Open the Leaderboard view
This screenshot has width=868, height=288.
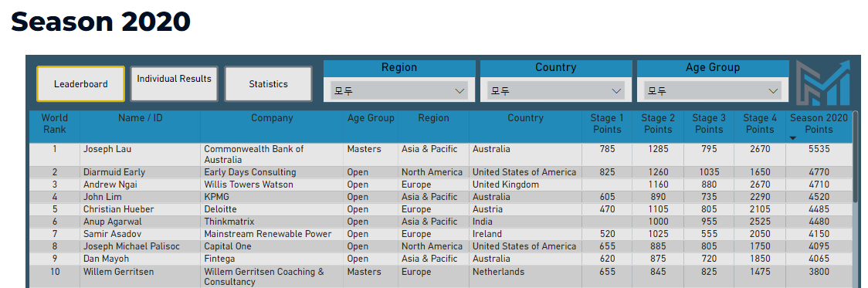[x=81, y=84]
